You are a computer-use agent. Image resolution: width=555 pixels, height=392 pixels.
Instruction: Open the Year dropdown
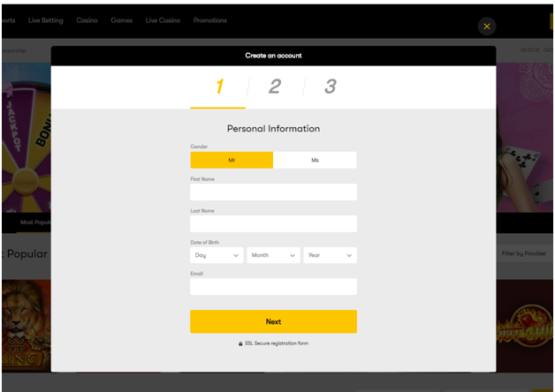[330, 255]
